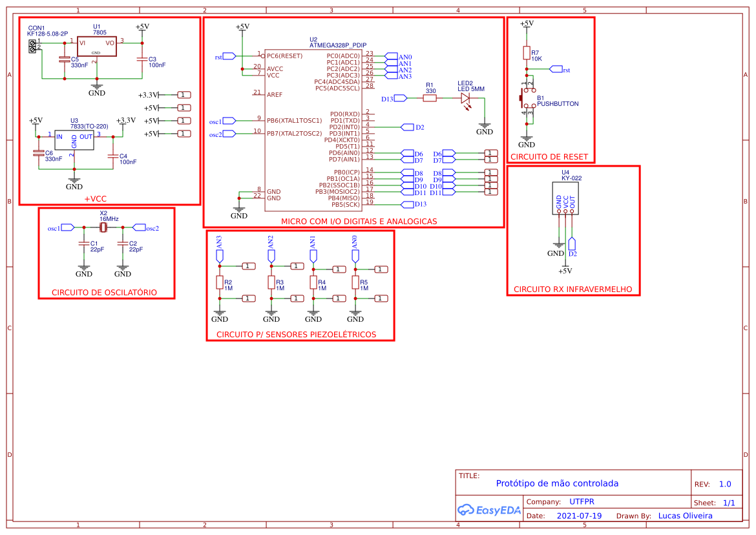This screenshot has width=756, height=535.
Task: Click the R7 10K resistor
Action: (527, 52)
